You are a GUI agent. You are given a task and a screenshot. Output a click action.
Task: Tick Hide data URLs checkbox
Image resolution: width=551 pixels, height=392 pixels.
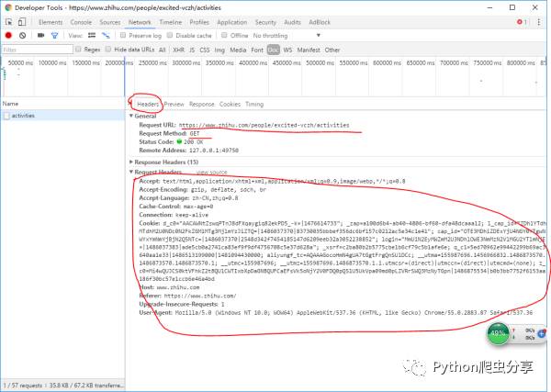coord(108,50)
